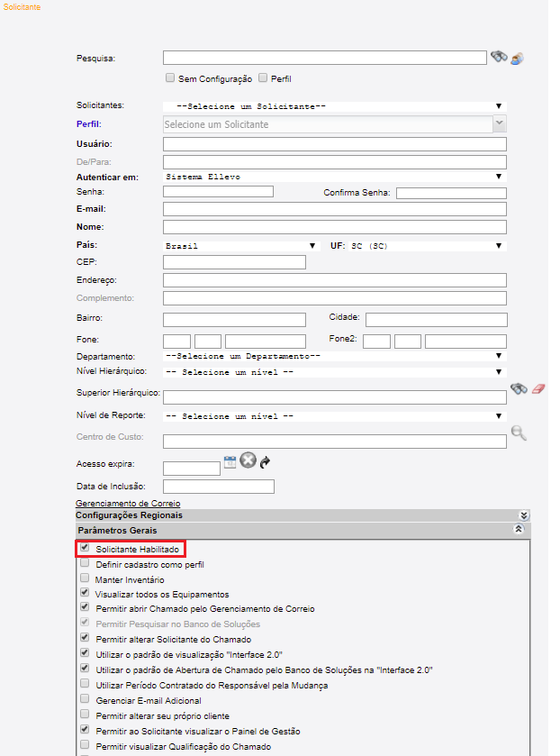The width and height of the screenshot is (560, 756).
Task: Open the UF dropdown showing SC
Action: coord(427,246)
